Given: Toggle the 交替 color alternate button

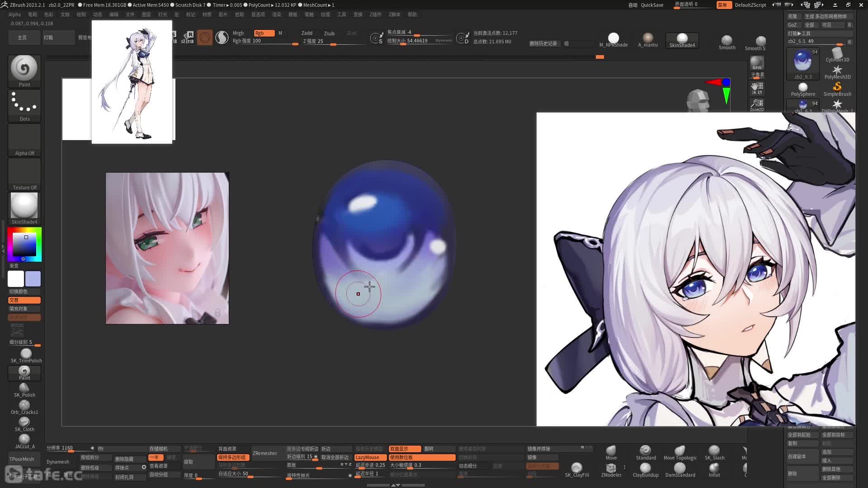Looking at the screenshot, I should point(24,300).
